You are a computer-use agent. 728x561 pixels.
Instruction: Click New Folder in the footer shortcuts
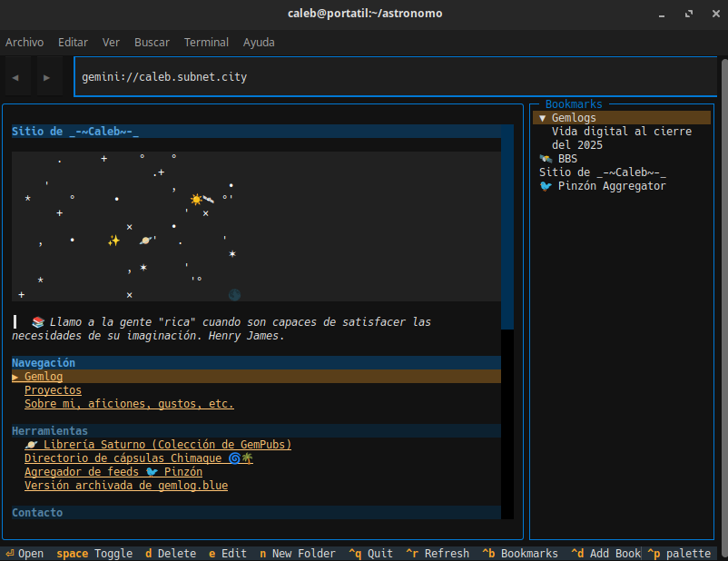pos(303,554)
